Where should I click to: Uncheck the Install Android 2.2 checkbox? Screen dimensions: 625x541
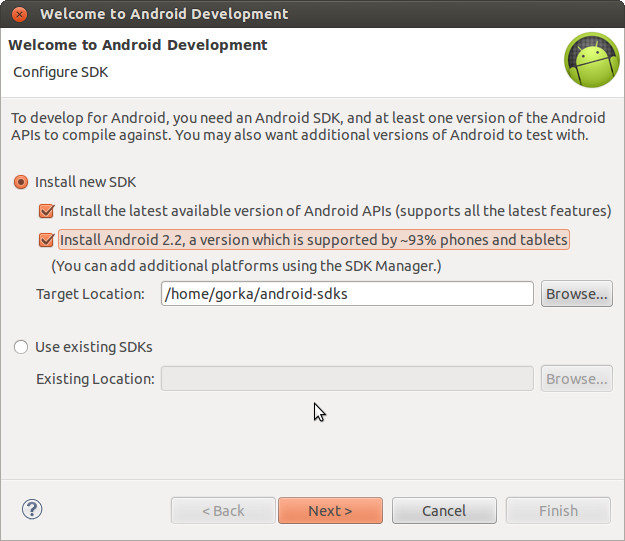click(x=46, y=240)
